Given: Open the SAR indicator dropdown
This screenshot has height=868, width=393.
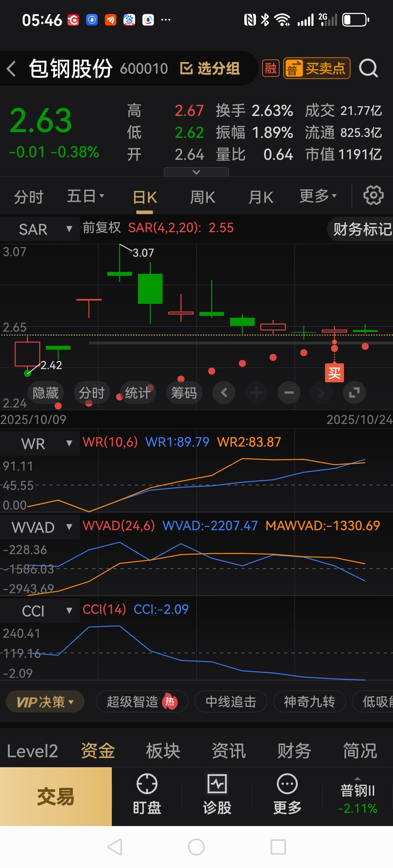Looking at the screenshot, I should [40, 229].
